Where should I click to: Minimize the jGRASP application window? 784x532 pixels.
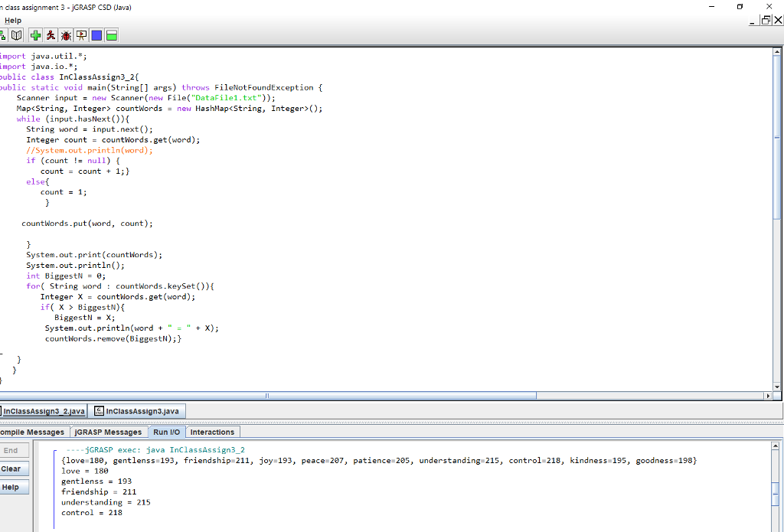coord(712,6)
